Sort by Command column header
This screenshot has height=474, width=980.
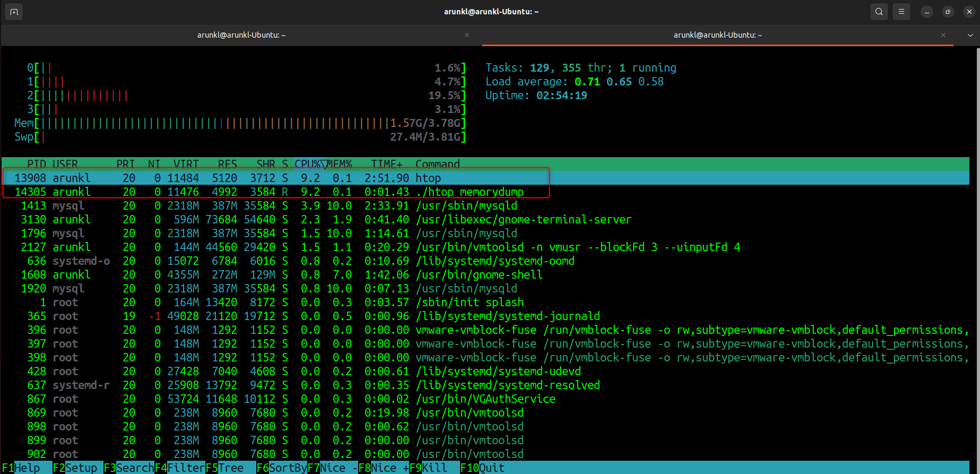[x=438, y=164]
